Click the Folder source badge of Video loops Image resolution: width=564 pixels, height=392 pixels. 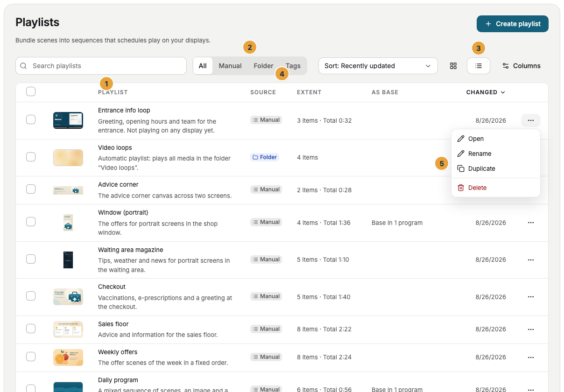(265, 157)
